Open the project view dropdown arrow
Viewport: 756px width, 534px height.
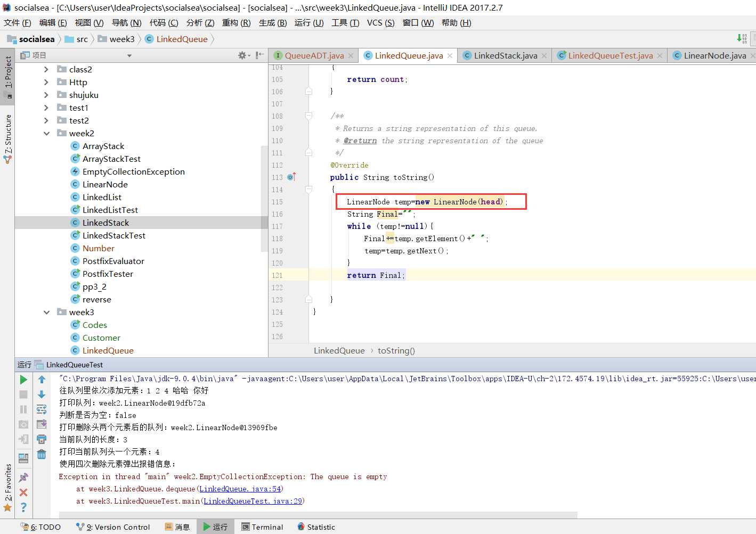pos(129,56)
